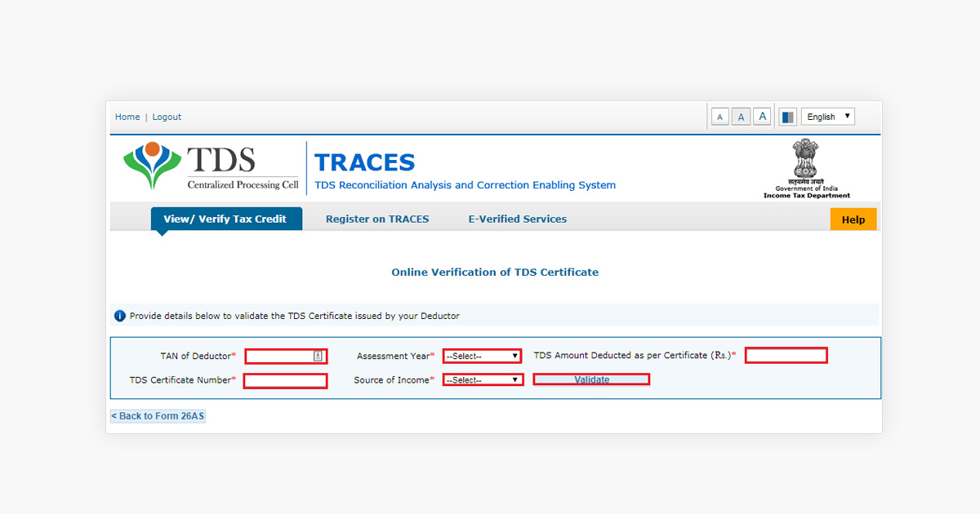Select the medium font size A button
Screen dimensions: 980x514
741,117
